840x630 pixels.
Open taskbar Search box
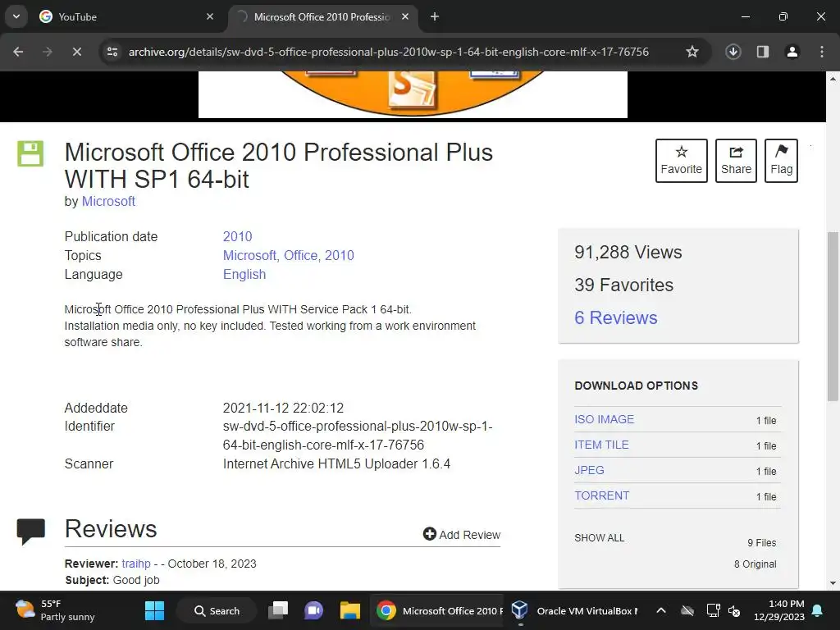217,610
